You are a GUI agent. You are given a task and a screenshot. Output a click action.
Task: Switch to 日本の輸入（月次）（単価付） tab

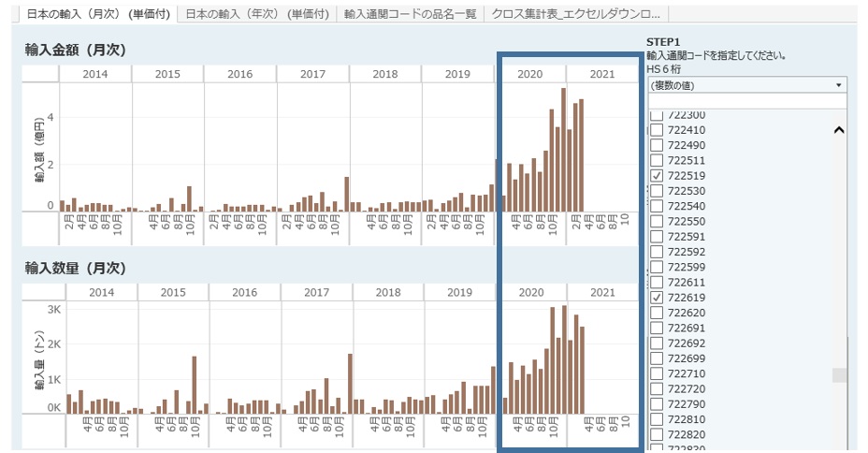[x=98, y=14]
